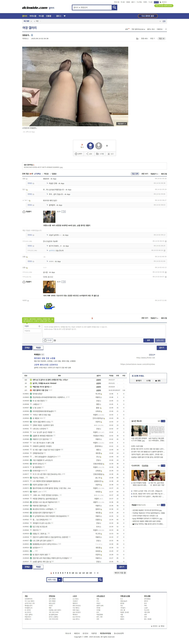Select the upper 개념글 tab

point(38,348)
